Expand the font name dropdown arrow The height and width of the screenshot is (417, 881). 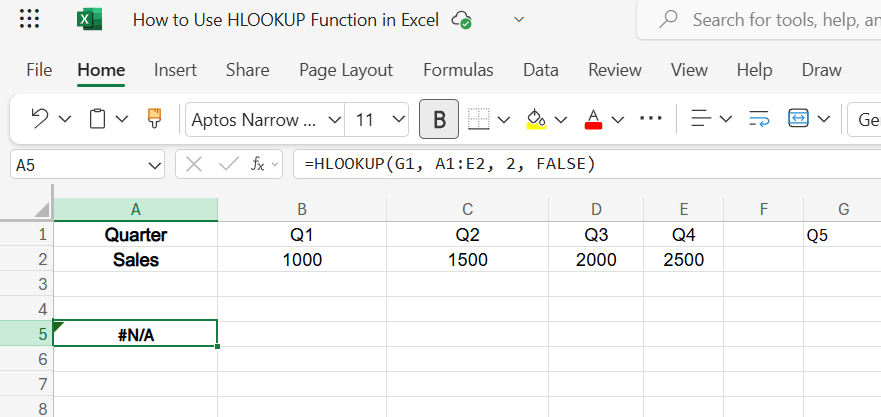pos(331,120)
